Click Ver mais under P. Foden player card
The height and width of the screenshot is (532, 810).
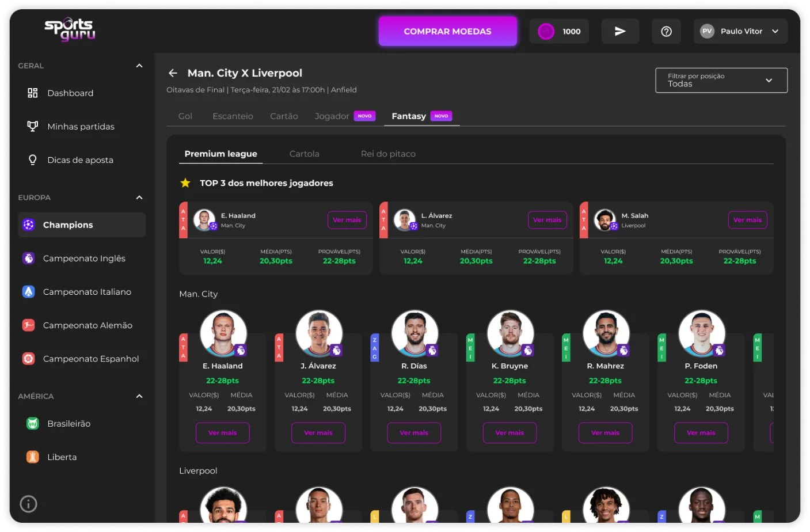[701, 433]
